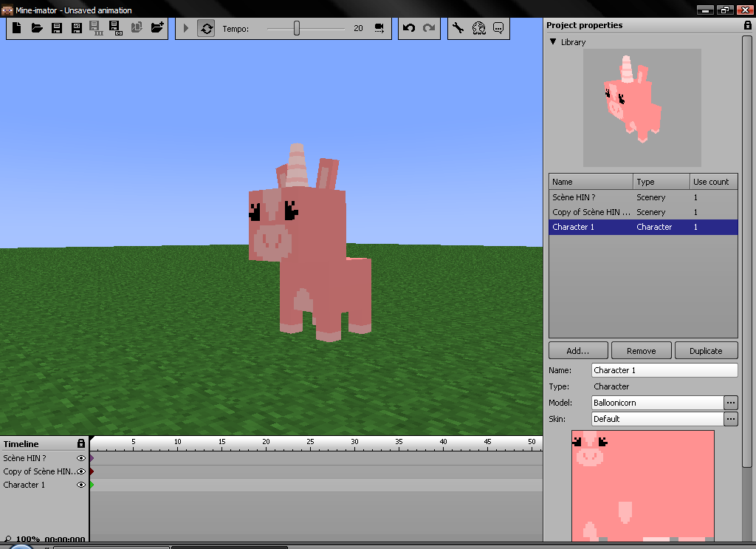The image size is (756, 549).
Task: Open the Model browse button beside Balloonicorn
Action: (731, 403)
